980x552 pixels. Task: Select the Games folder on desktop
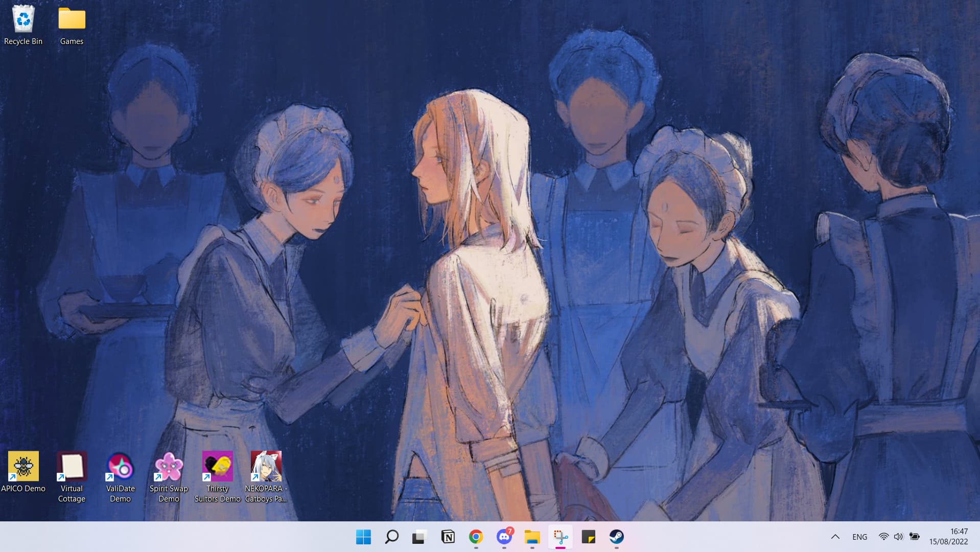(x=72, y=26)
